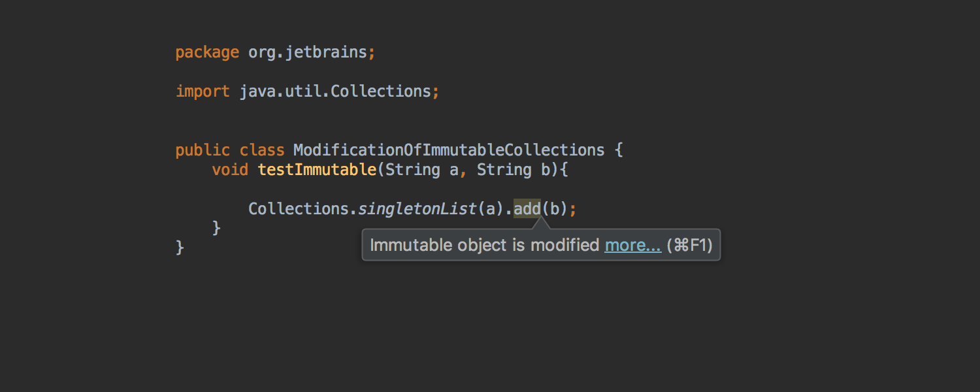Click the singletonList method call
The image size is (980, 392).
[x=417, y=209]
